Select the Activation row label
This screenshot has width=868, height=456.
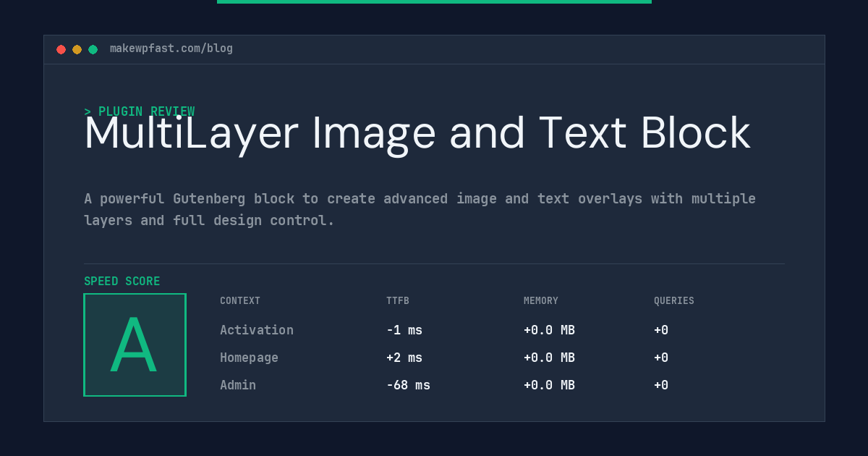257,330
